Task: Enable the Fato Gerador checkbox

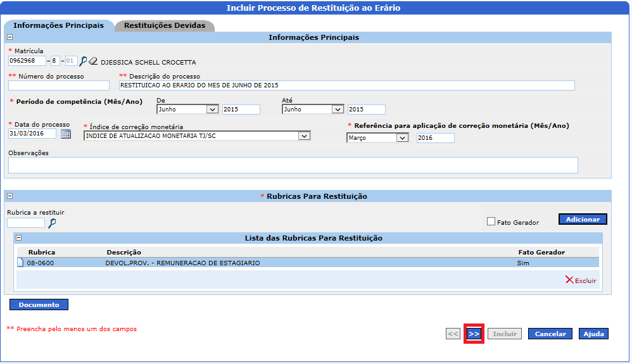Action: (491, 222)
